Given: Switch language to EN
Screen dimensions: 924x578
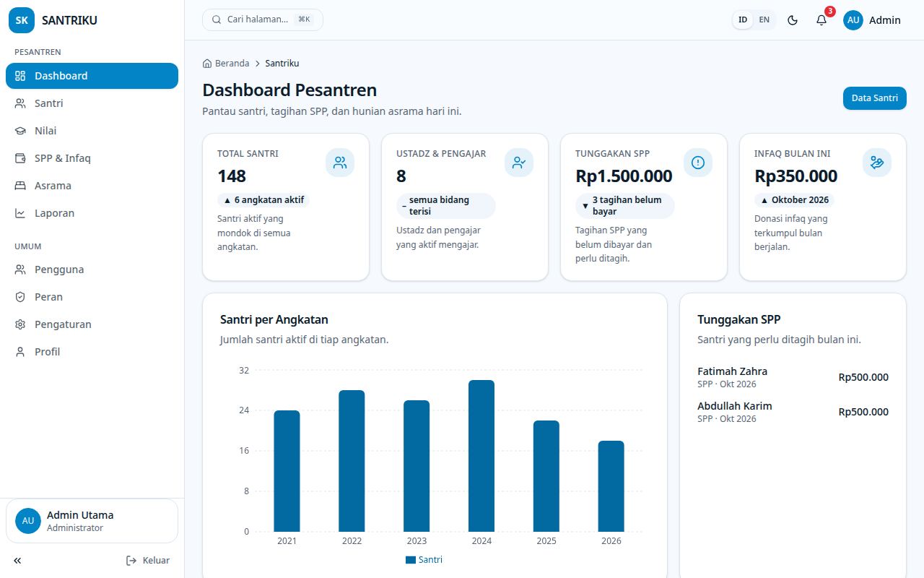Looking at the screenshot, I should click(x=764, y=20).
